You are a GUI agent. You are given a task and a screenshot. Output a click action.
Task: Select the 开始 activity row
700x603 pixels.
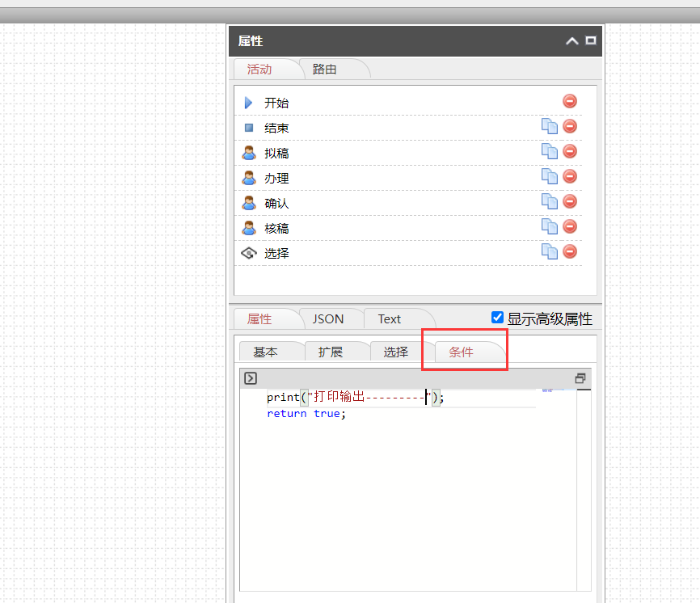coord(408,103)
